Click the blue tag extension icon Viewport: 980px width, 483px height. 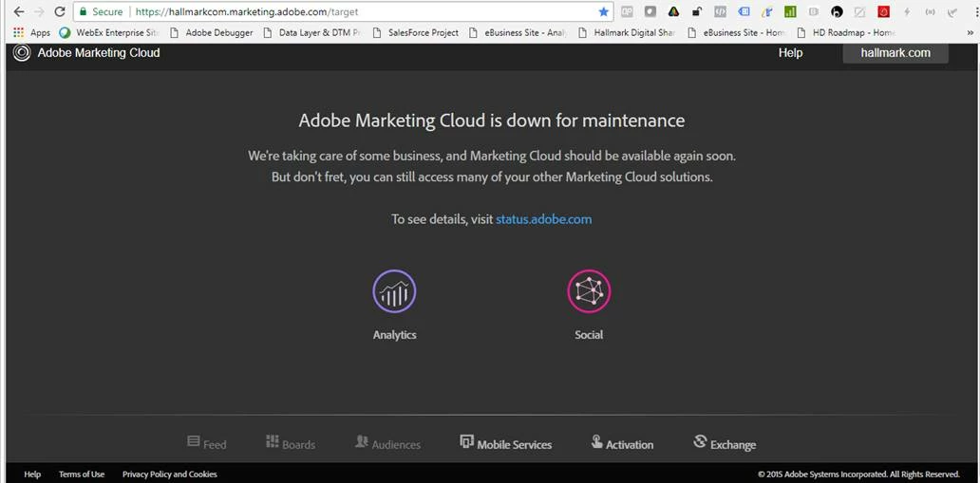coord(744,11)
